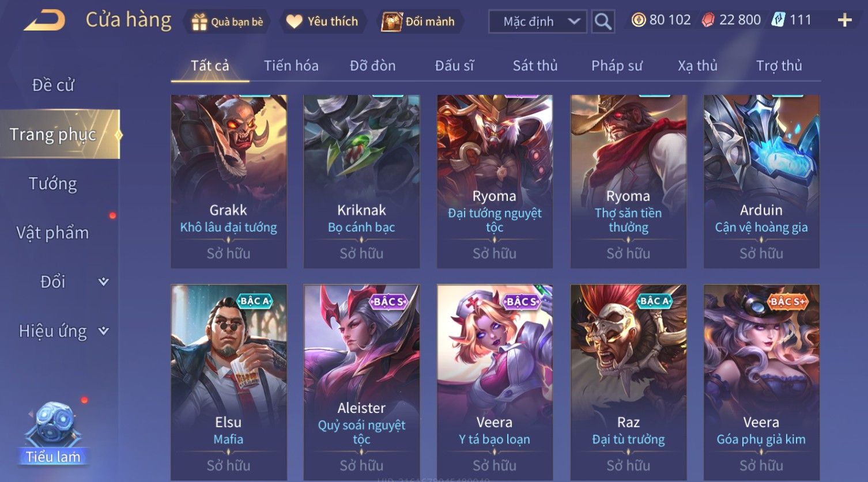The height and width of the screenshot is (482, 868).
Task: Open Quà bạn bè gift icon
Action: [199, 22]
